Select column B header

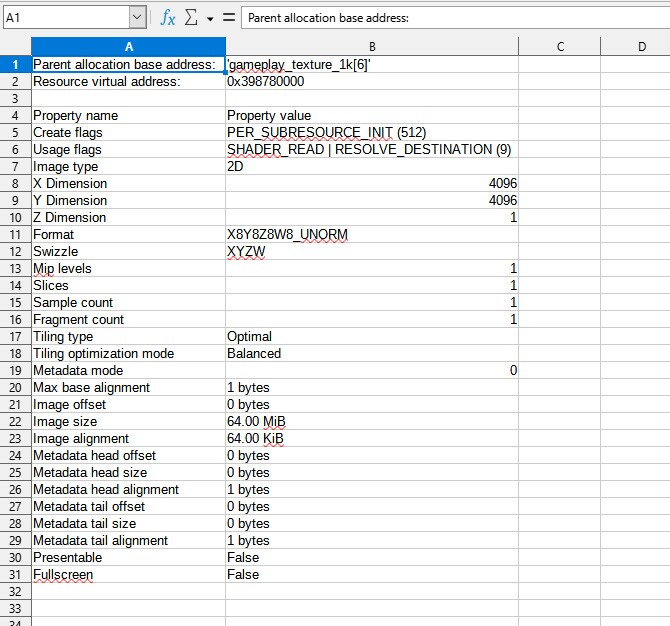click(x=372, y=46)
